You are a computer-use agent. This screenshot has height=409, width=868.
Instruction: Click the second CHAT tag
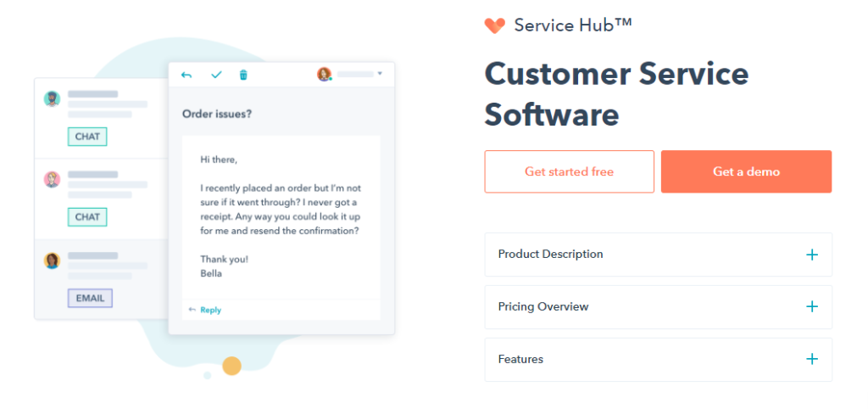pos(87,216)
